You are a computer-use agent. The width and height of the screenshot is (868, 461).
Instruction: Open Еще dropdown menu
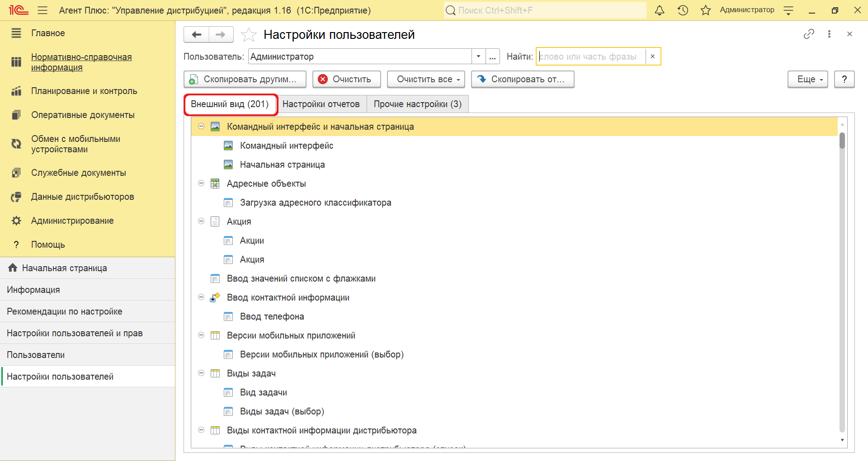808,79
